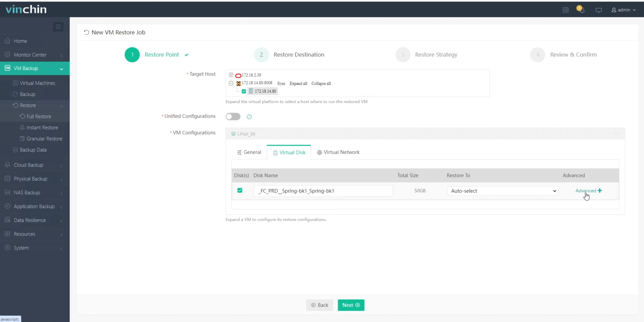Viewport: 644px width, 322px height.
Task: Click the Advanced link in disk row
Action: pyautogui.click(x=586, y=191)
